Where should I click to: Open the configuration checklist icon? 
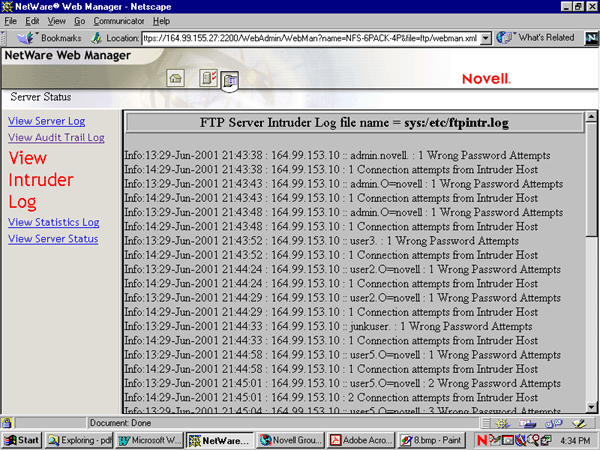pyautogui.click(x=208, y=78)
